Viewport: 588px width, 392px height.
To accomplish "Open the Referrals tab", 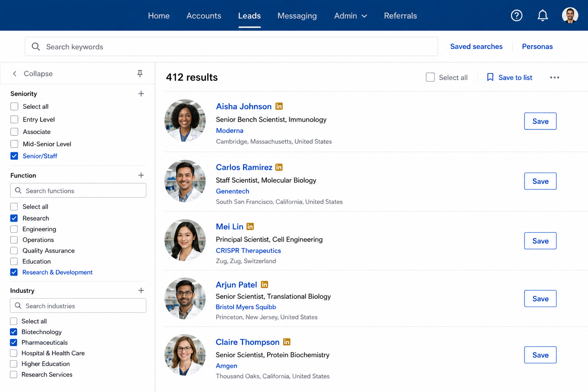I will click(400, 16).
